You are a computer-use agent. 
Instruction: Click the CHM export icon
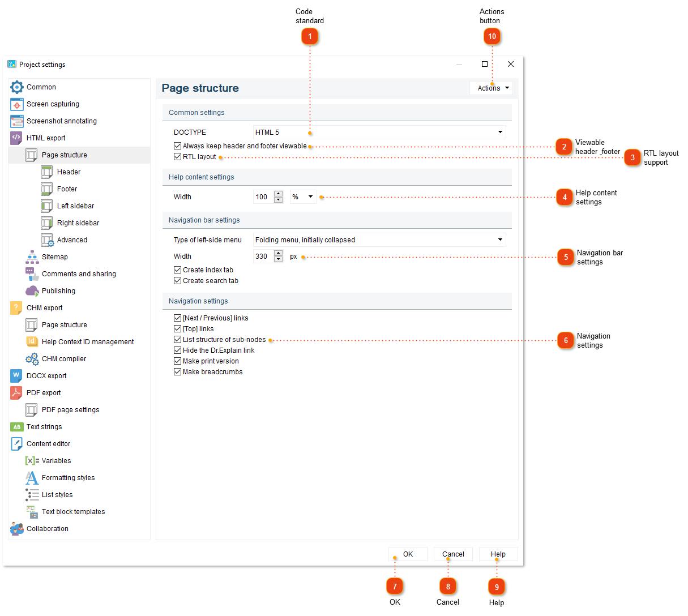[16, 308]
